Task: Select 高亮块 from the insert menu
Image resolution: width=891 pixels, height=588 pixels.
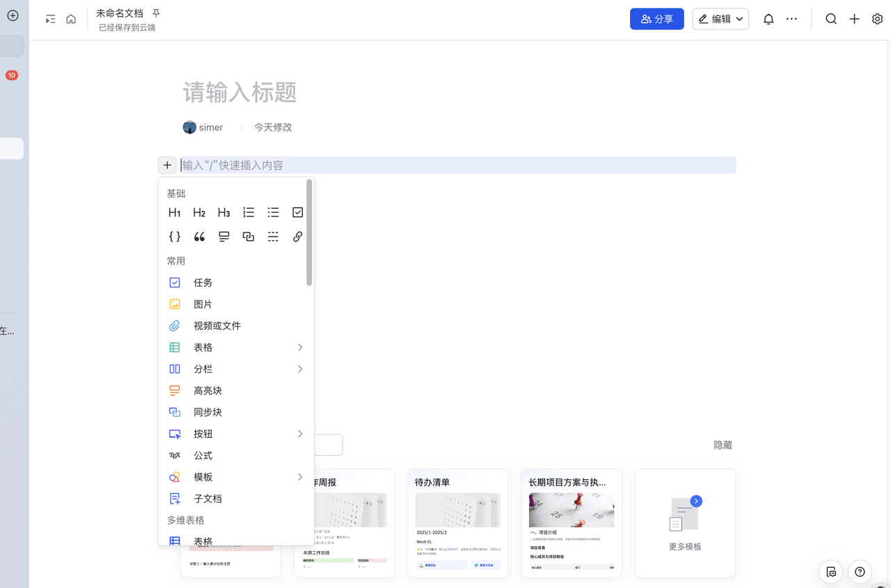Action: (207, 390)
